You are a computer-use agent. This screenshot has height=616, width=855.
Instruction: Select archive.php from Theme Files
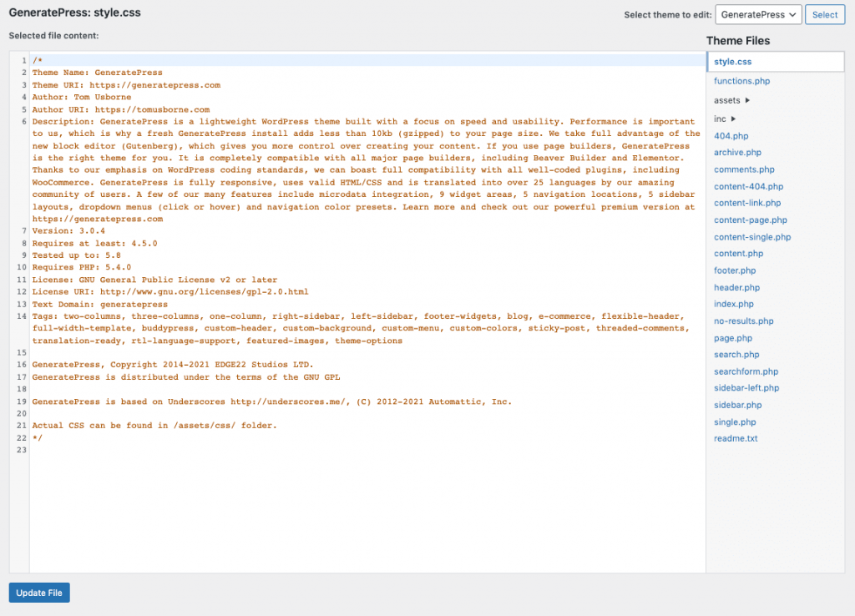coord(737,153)
